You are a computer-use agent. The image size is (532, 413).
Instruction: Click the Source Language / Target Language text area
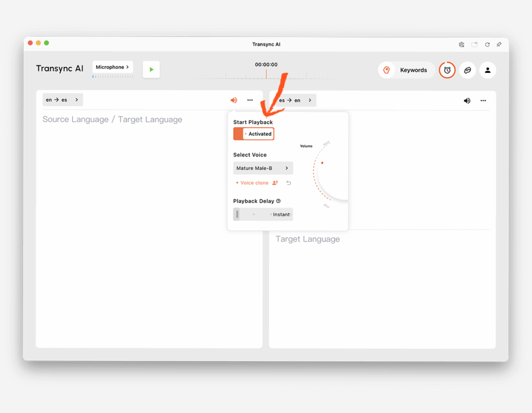112,120
